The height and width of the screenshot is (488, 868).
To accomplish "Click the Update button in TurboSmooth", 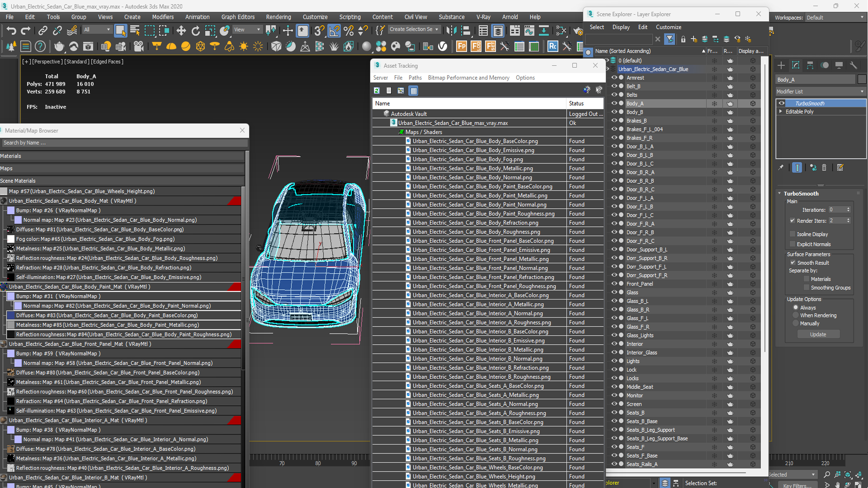I will point(817,334).
